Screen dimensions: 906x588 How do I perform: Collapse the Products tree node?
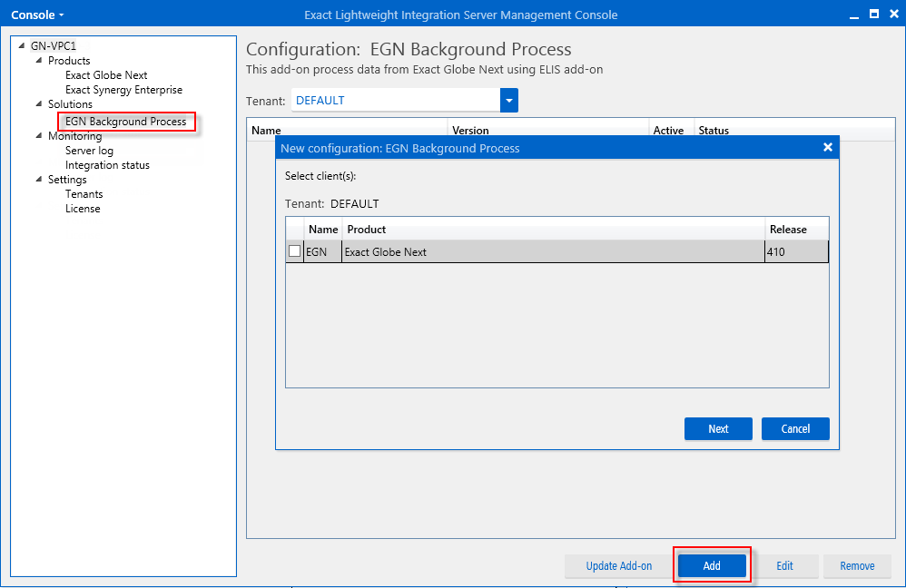pyautogui.click(x=39, y=60)
